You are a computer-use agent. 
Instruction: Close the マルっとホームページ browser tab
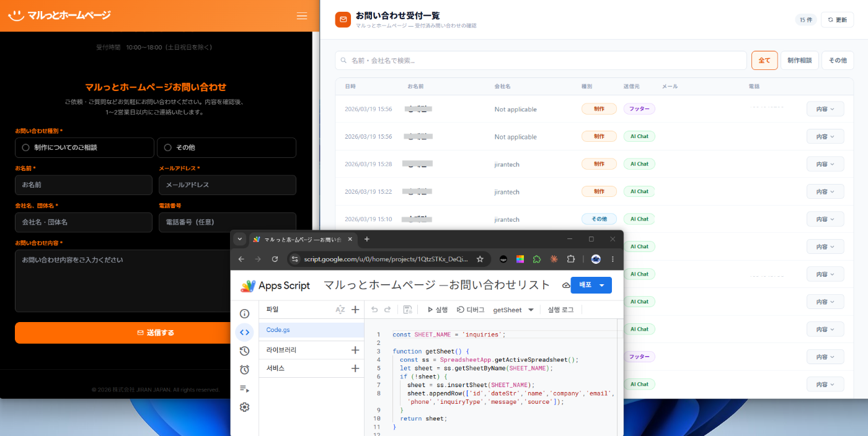coord(350,239)
